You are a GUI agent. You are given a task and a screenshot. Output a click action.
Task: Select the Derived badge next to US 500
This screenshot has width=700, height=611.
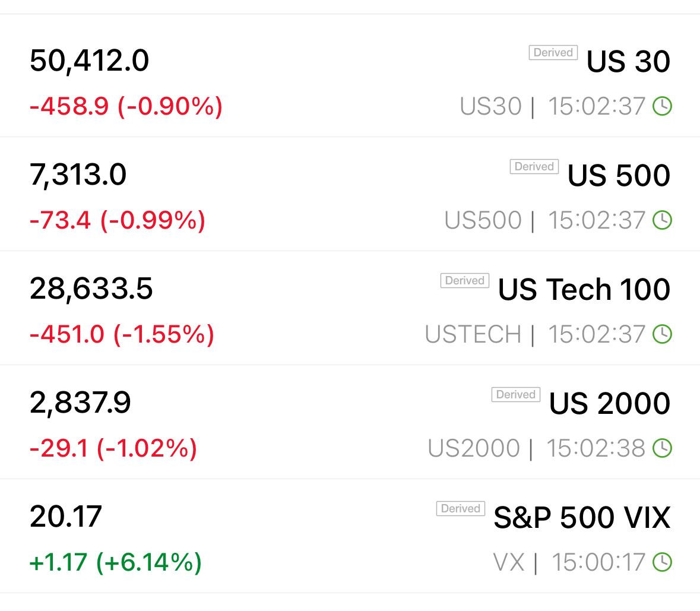click(x=534, y=166)
